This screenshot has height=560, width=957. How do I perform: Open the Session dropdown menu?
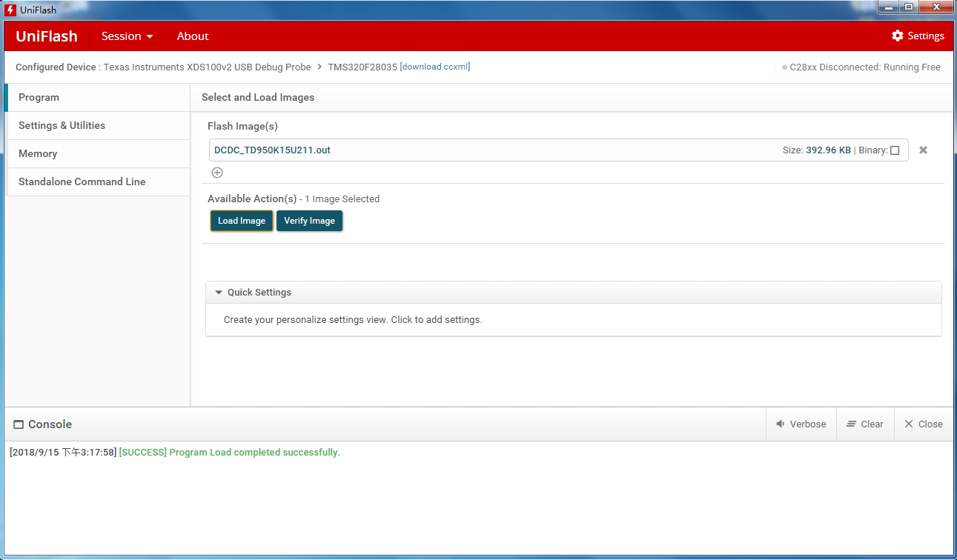click(127, 36)
